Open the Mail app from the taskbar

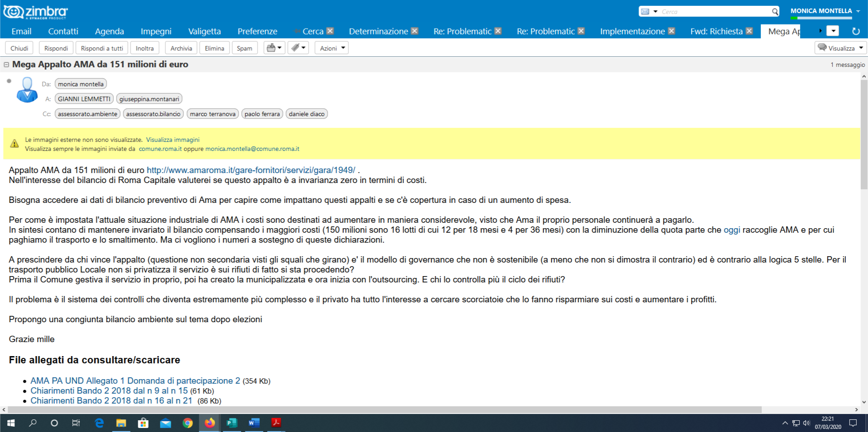click(165, 423)
